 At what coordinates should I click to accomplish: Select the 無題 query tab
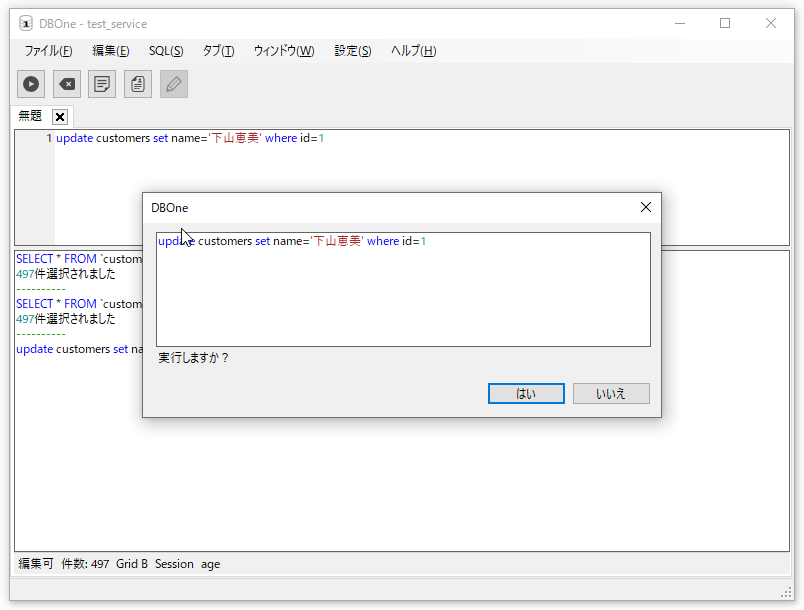(30, 117)
